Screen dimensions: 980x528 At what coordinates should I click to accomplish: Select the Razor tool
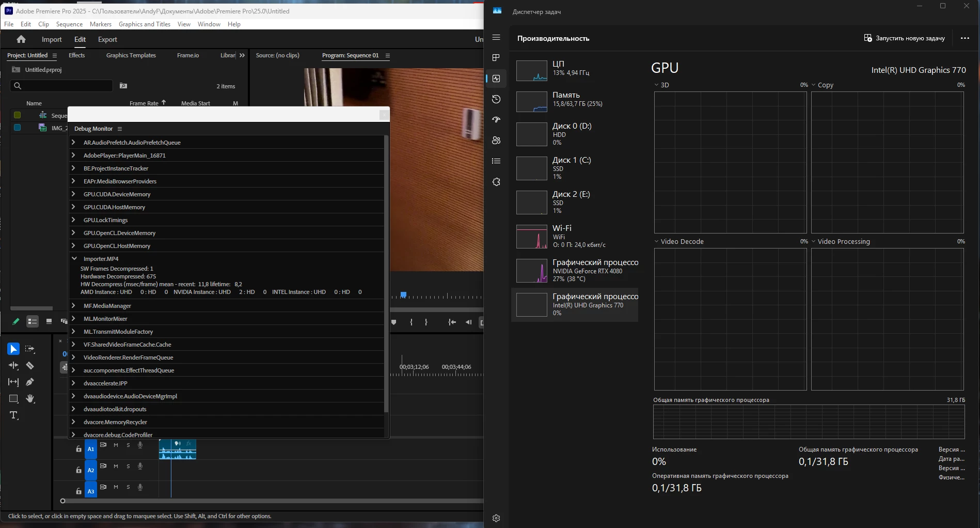[30, 366]
